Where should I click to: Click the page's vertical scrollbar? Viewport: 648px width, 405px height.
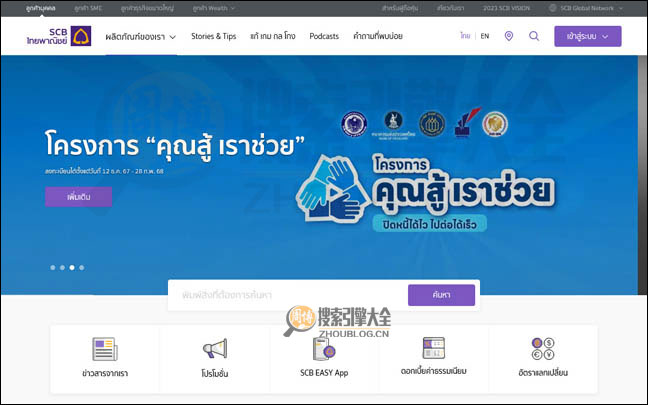coord(642,174)
